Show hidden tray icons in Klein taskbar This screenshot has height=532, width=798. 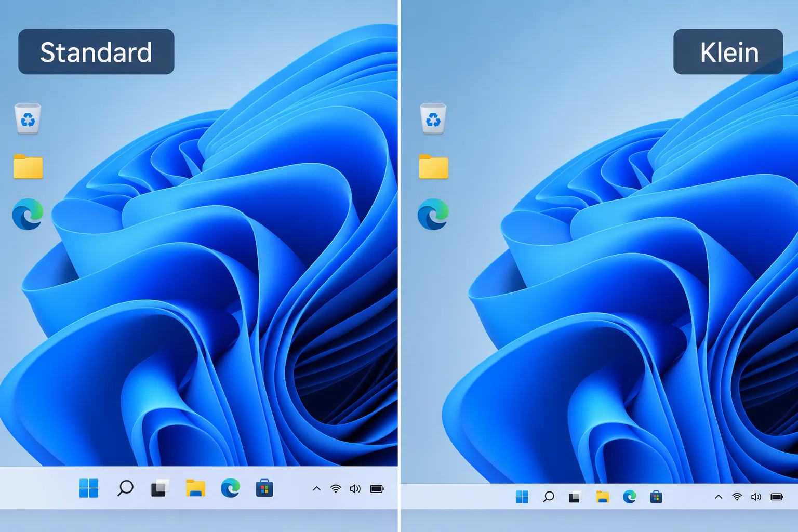[x=719, y=497]
